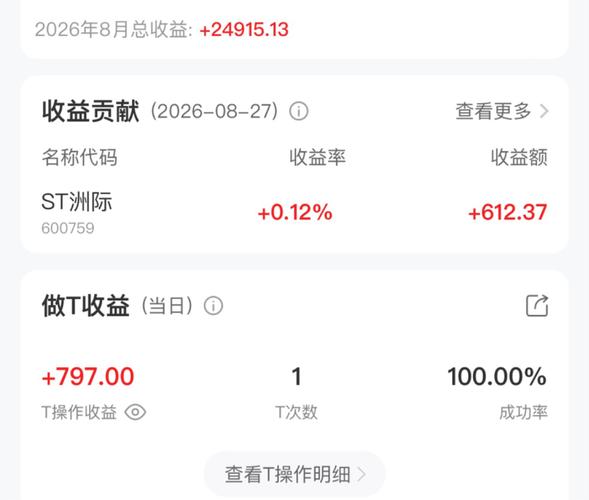The image size is (589, 500).
Task: Open ST洲际 stock row
Action: [294, 212]
